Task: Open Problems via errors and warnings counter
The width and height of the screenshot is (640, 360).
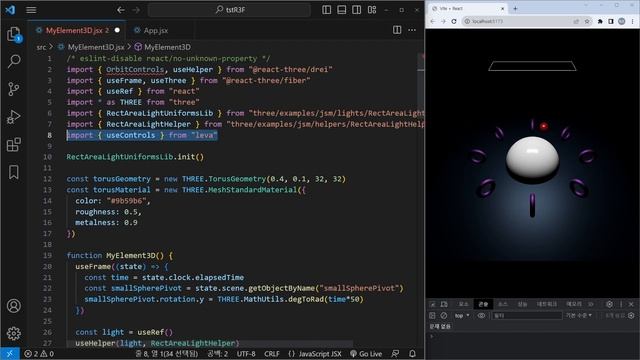Action: tap(39, 353)
